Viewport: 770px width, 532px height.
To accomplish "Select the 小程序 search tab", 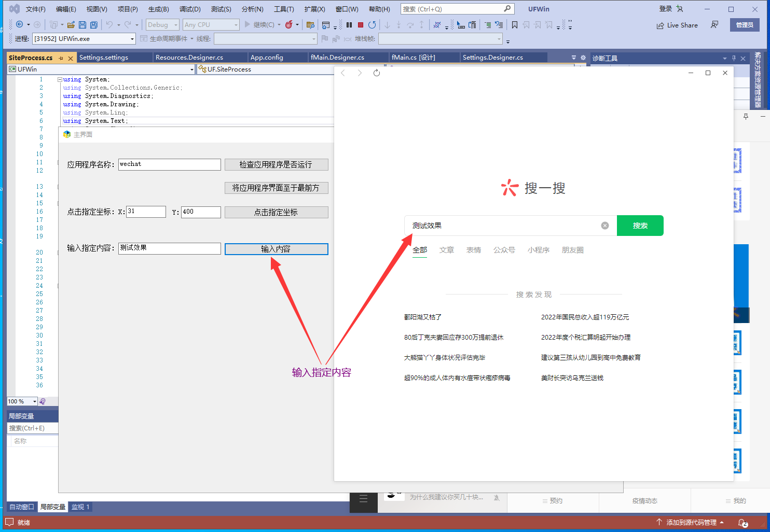I will [x=539, y=250].
